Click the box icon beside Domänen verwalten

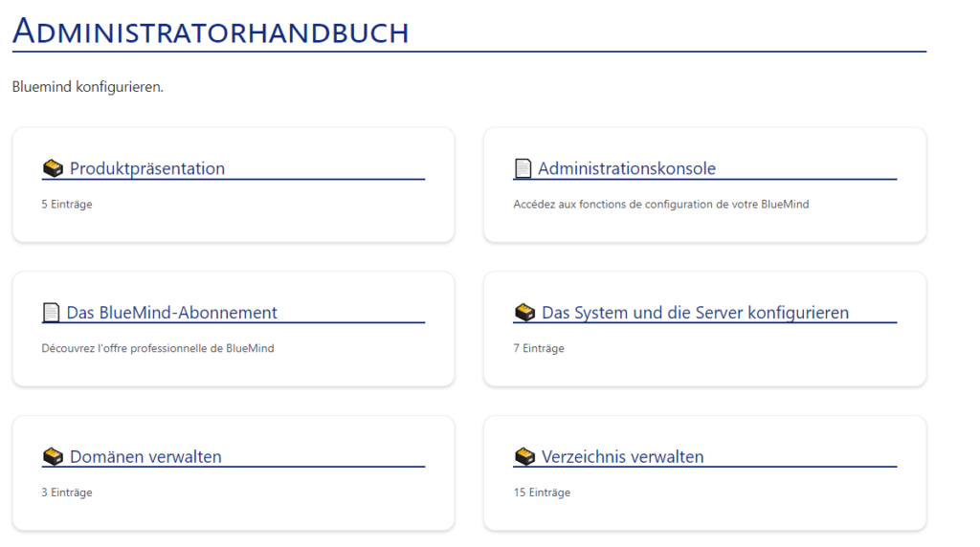coord(53,457)
